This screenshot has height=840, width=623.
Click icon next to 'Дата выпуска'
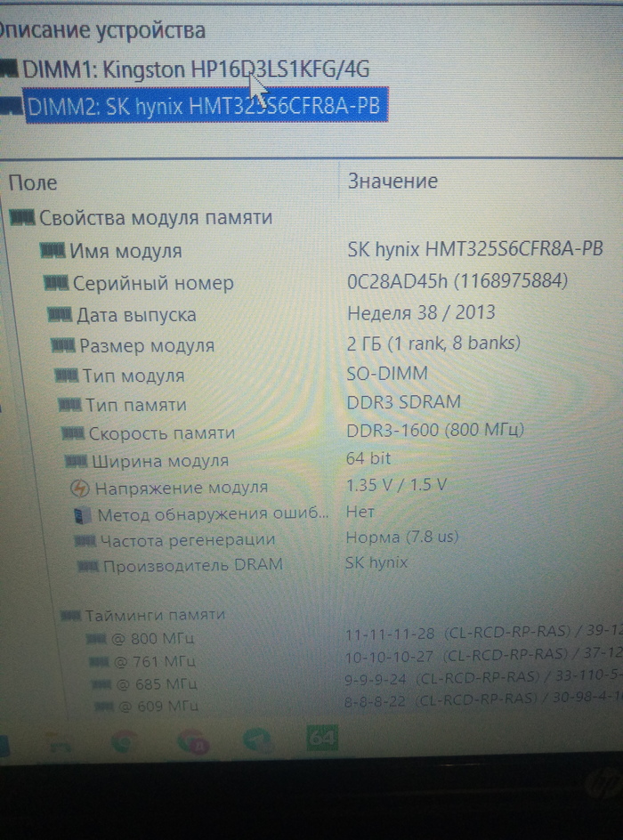(60, 314)
